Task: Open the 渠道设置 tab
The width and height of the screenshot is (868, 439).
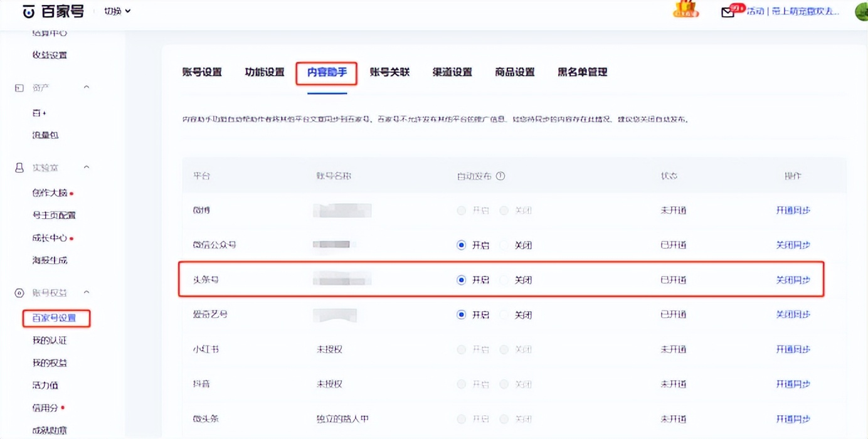Action: tap(452, 72)
